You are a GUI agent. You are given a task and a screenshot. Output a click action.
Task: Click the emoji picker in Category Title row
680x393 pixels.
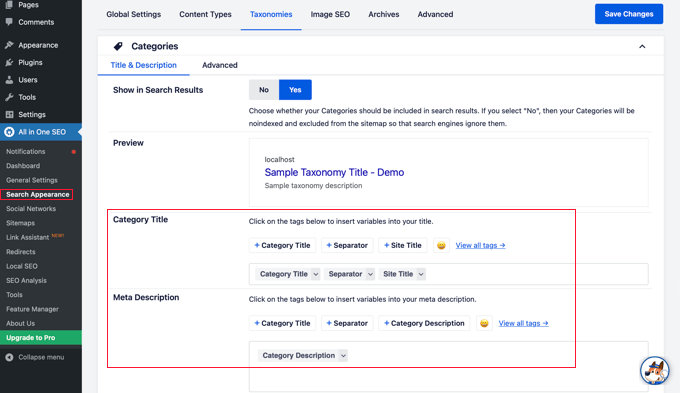coord(441,246)
